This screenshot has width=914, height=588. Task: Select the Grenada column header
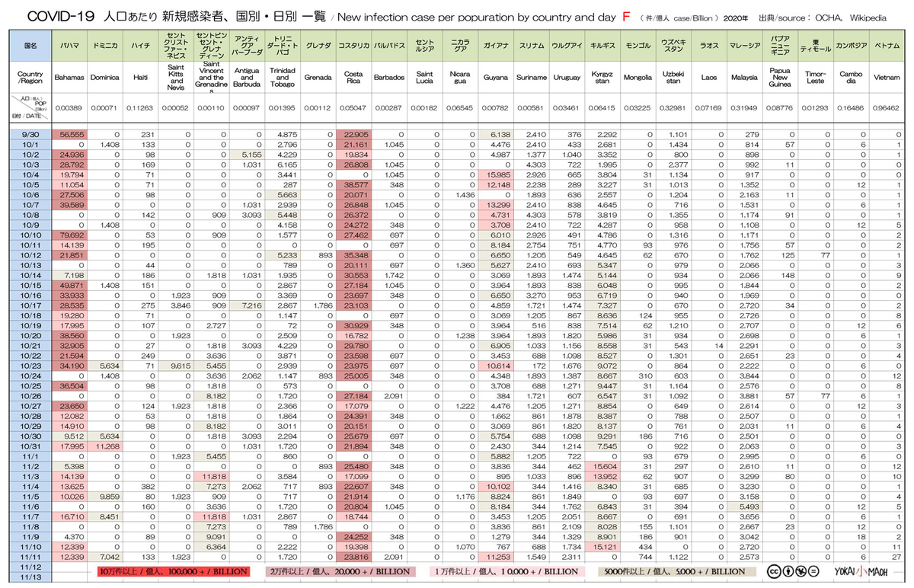[317, 78]
